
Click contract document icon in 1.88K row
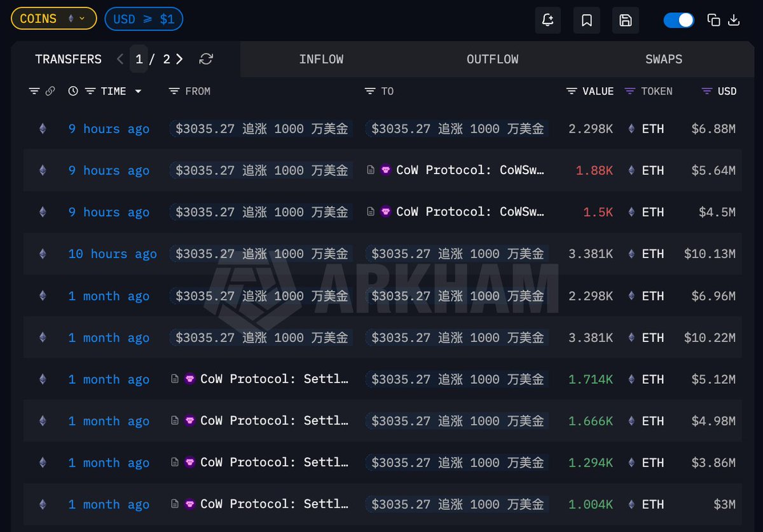point(371,170)
